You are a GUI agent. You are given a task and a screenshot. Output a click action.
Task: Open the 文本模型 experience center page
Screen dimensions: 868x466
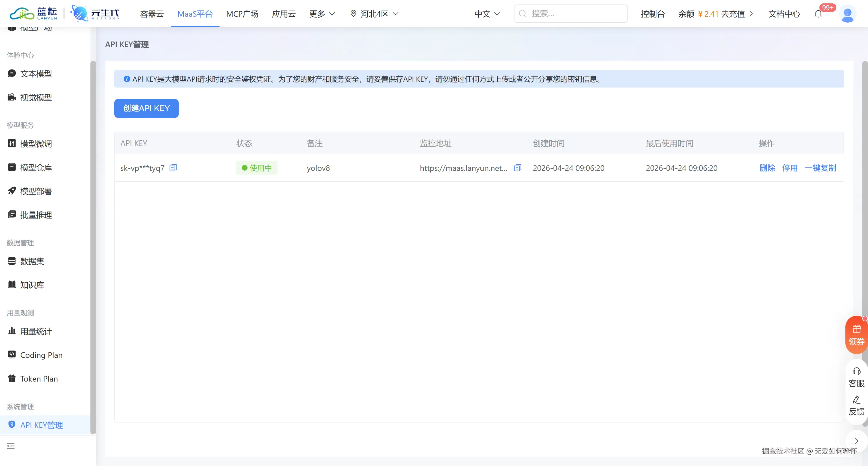point(36,74)
